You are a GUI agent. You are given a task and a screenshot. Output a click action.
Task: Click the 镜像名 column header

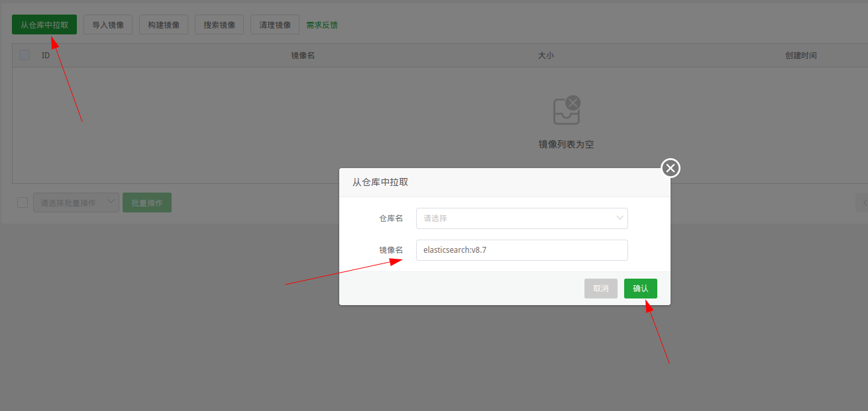tap(303, 56)
